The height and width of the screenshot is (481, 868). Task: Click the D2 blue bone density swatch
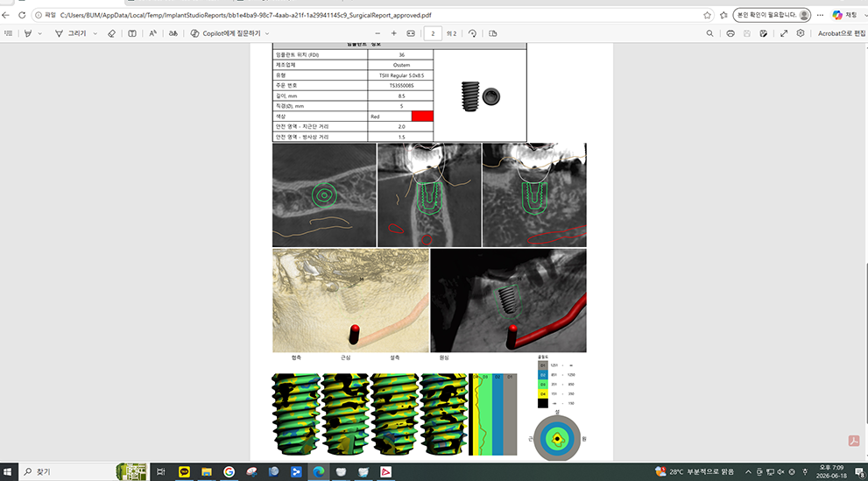pyautogui.click(x=542, y=375)
